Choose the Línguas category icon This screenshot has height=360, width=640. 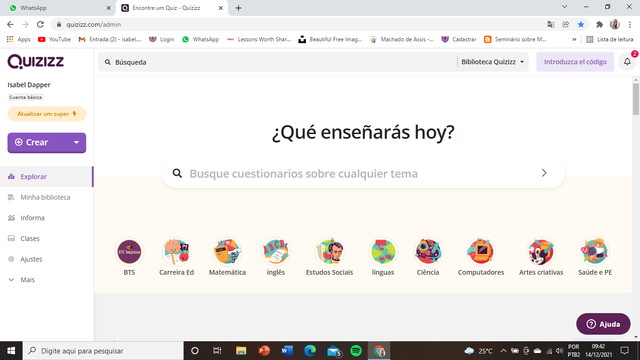[383, 251]
